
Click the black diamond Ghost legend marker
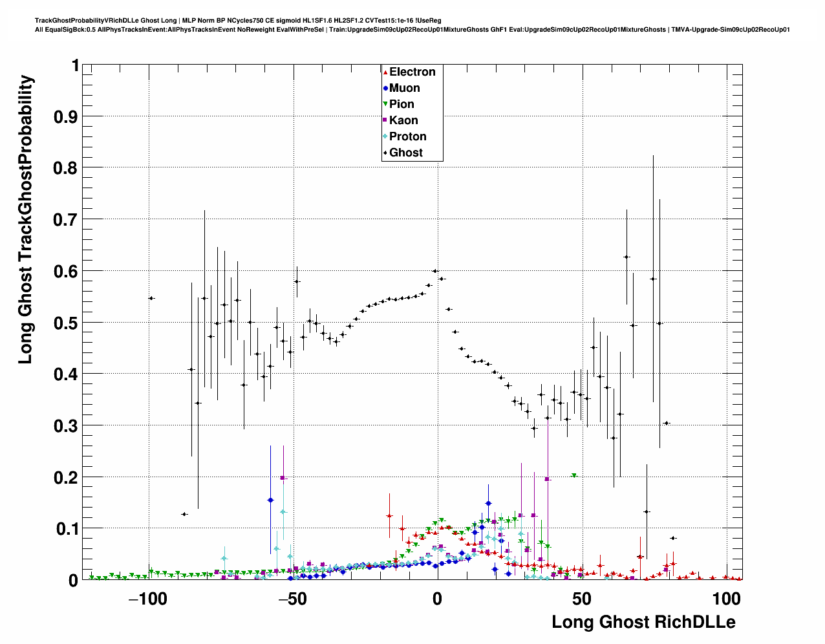[385, 153]
